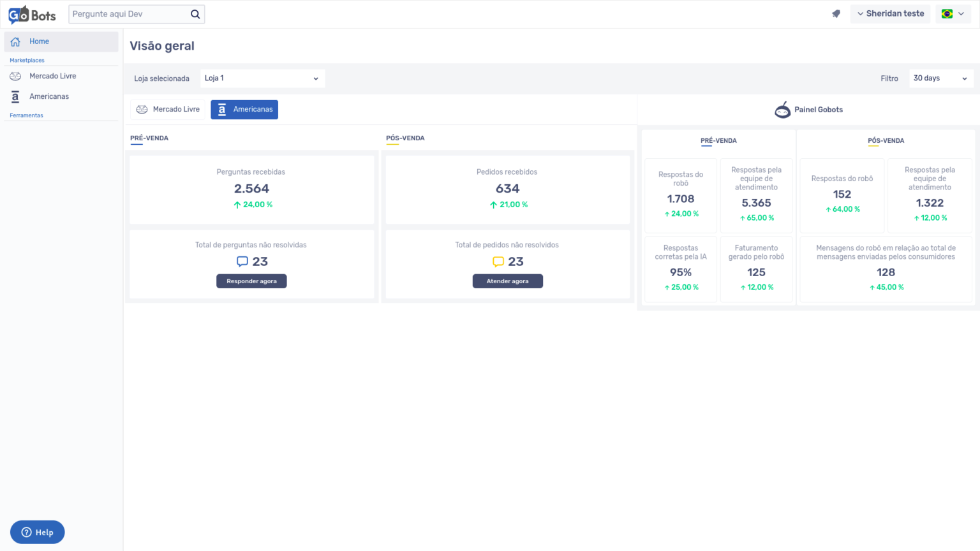This screenshot has height=551, width=980.
Task: Click the Atender agora button
Action: (507, 281)
